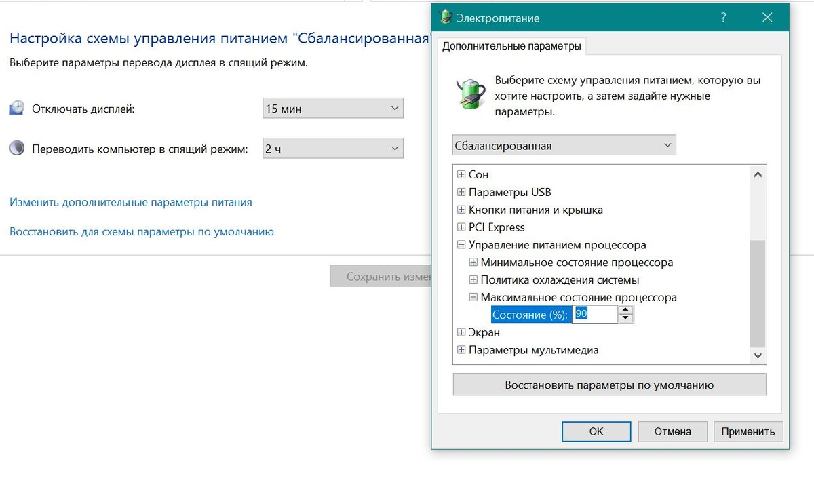Expand 'Кнопки питания и крышка' node
The height and width of the screenshot is (504, 814).
point(461,210)
